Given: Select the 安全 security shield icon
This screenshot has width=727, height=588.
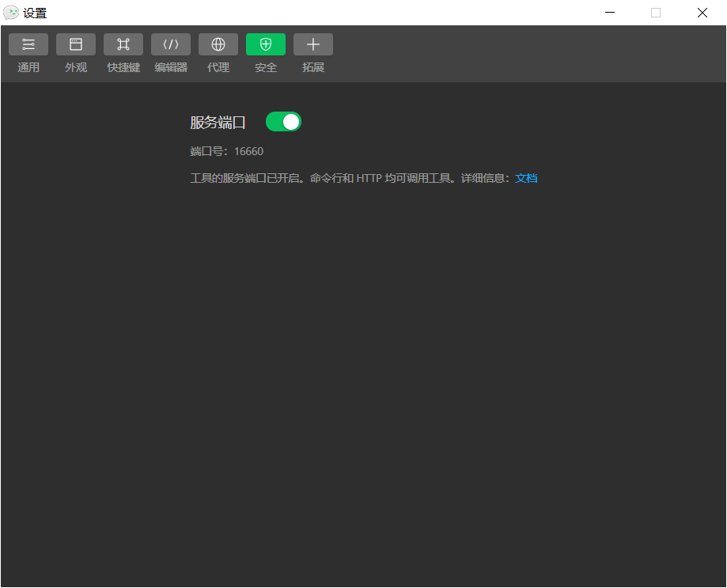Looking at the screenshot, I should point(266,51).
